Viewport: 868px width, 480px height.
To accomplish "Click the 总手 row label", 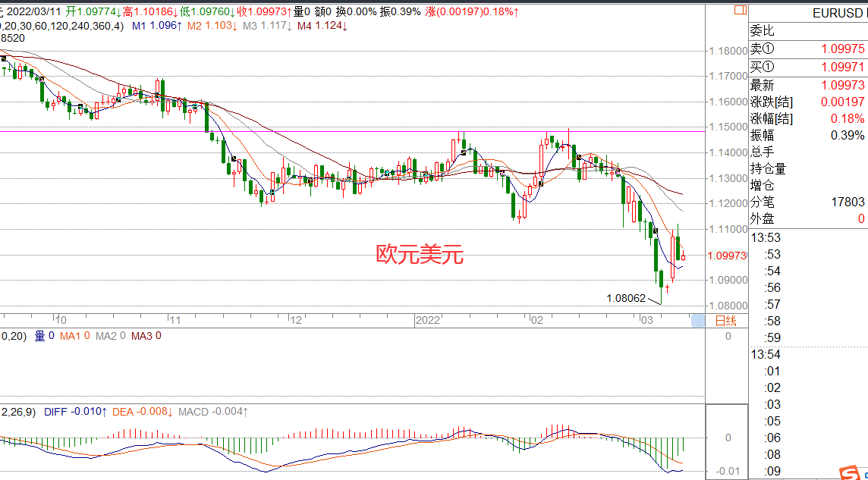I will click(x=762, y=152).
